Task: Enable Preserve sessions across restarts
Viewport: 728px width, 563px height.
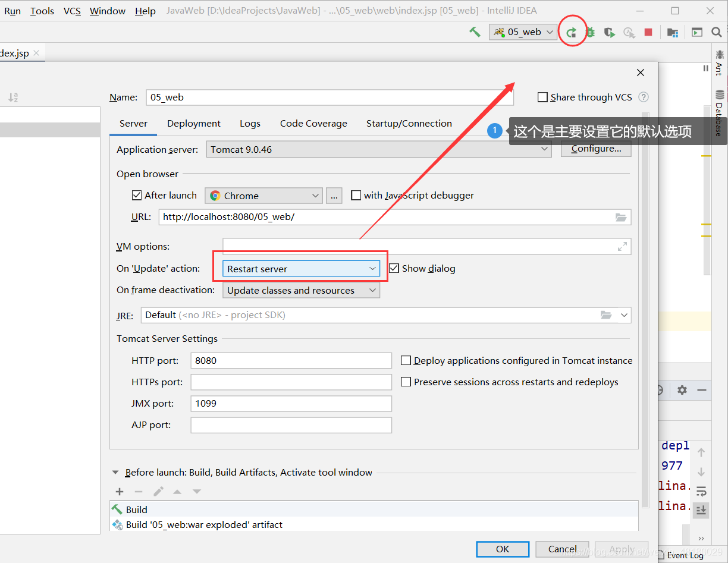Action: point(406,382)
